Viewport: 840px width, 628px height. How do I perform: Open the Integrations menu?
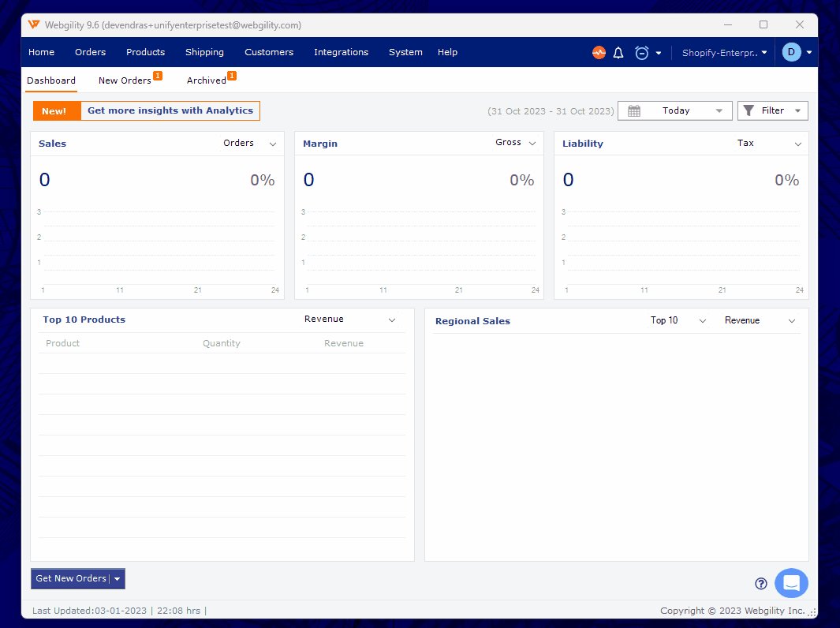(x=341, y=53)
